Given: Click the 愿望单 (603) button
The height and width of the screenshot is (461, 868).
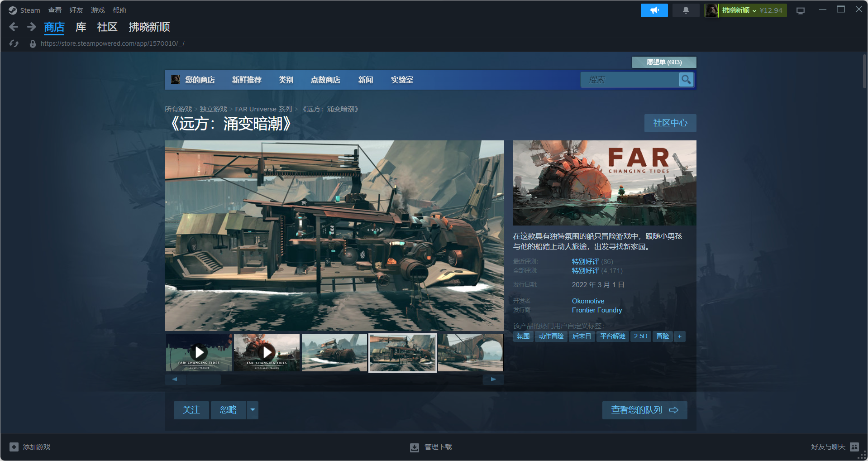Looking at the screenshot, I should click(x=664, y=62).
